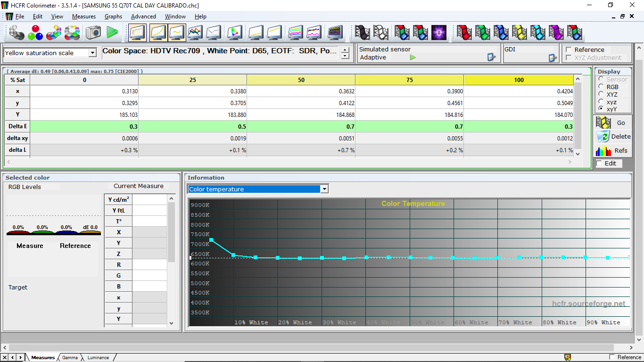Enable the Edit checkbox
This screenshot has height=362, width=644.
pyautogui.click(x=599, y=163)
